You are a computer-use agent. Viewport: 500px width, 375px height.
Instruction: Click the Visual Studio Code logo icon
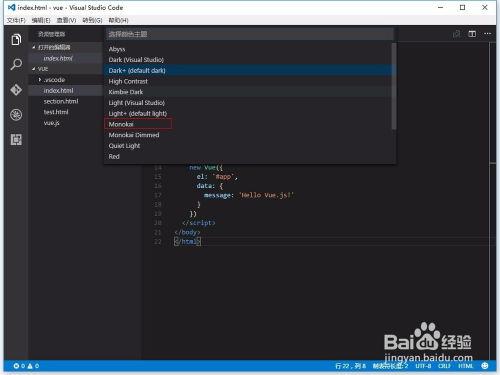coord(11,7)
